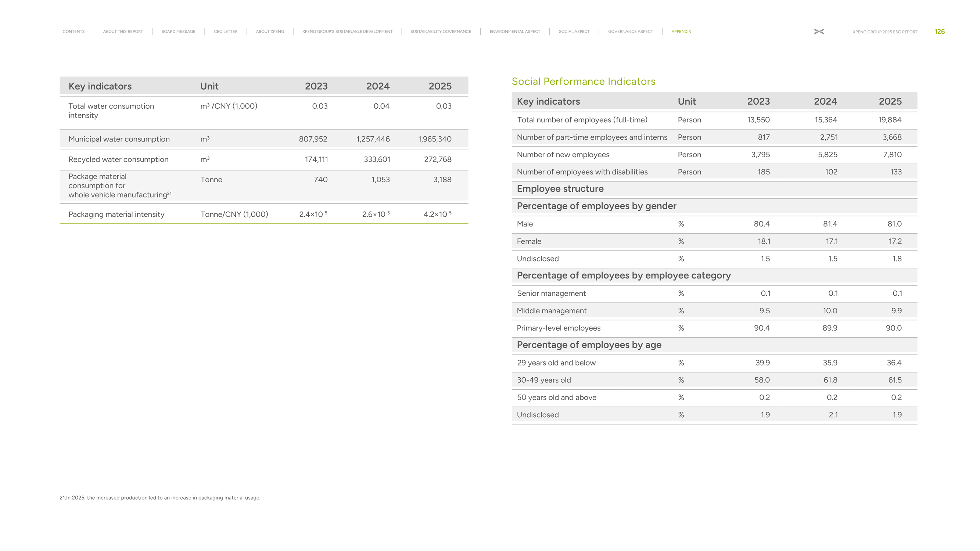This screenshot has height=551, width=980.
Task: Click footnote 21 superscript marker
Action: tap(169, 193)
